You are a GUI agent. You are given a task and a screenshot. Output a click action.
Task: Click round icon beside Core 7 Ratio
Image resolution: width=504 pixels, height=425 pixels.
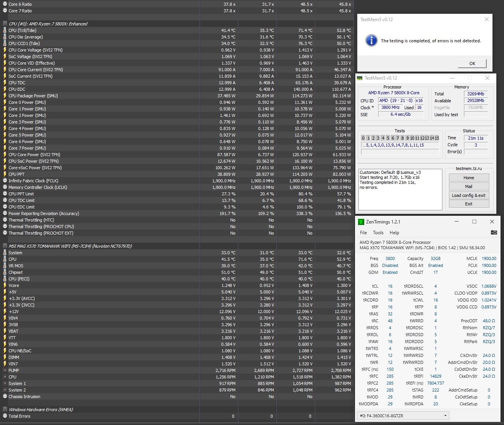(x=5, y=11)
